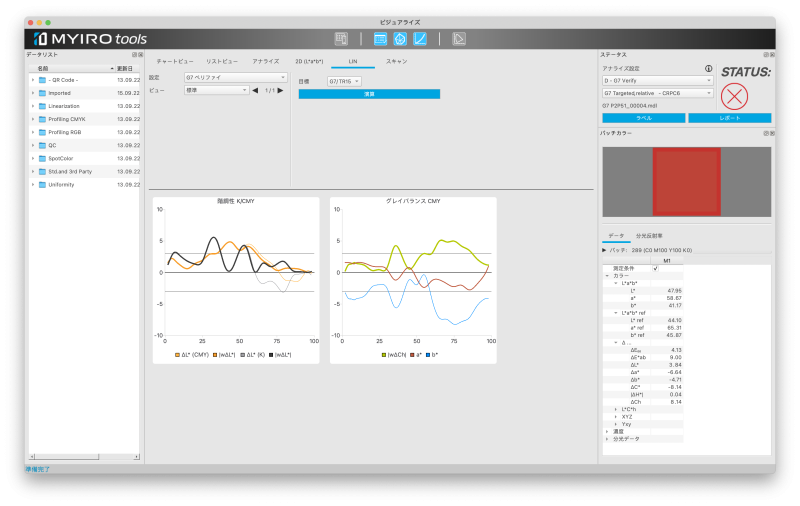Image resolution: width=800 pixels, height=506 pixels.
Task: Collapse the L*a*b* ref node
Action: pyautogui.click(x=616, y=313)
